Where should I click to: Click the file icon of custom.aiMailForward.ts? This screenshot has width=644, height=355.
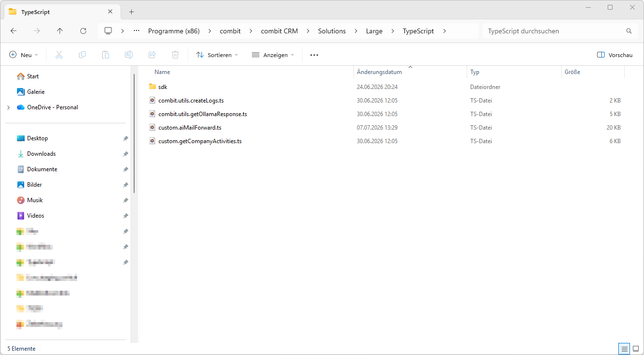[x=153, y=128]
